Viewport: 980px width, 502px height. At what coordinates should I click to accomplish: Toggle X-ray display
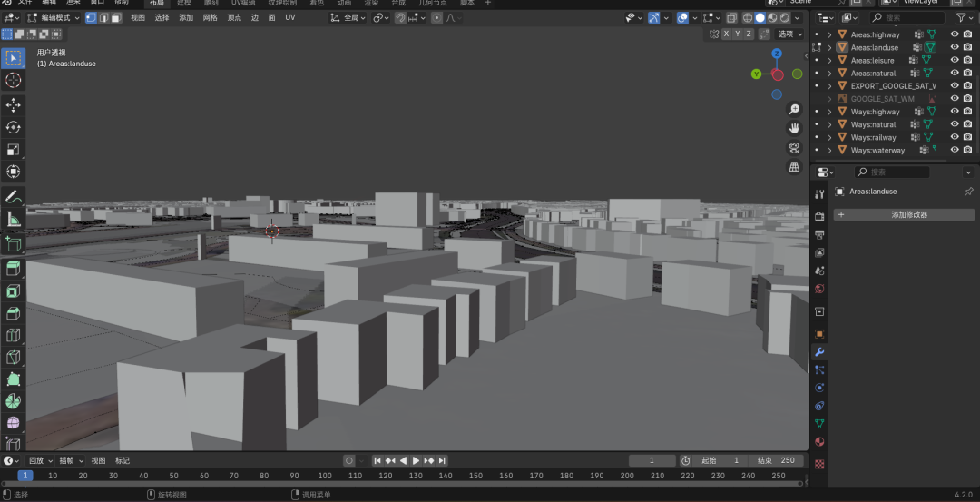[732, 17]
